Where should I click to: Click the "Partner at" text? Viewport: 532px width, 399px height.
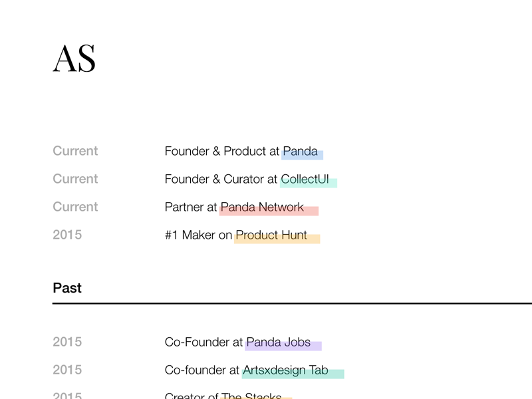click(x=190, y=207)
